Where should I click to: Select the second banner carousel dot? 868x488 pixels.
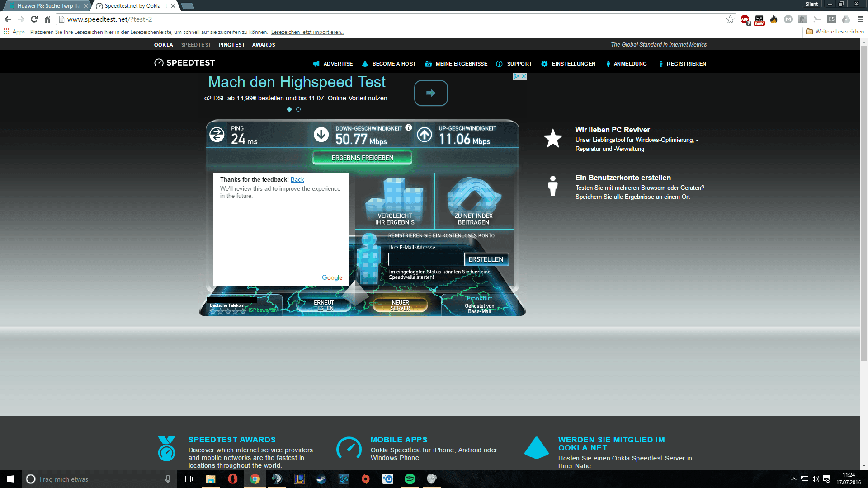point(298,109)
